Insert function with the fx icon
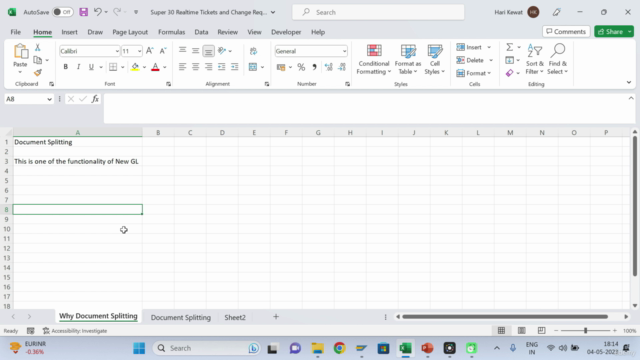Image resolution: width=640 pixels, height=360 pixels. (x=95, y=99)
